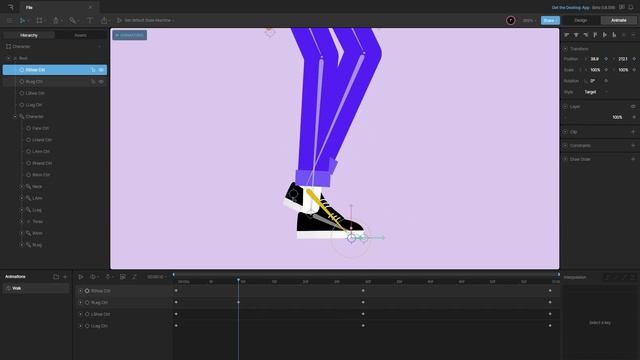The image size is (640, 360).
Task: Activate the Bone tool
Action: click(x=72, y=20)
